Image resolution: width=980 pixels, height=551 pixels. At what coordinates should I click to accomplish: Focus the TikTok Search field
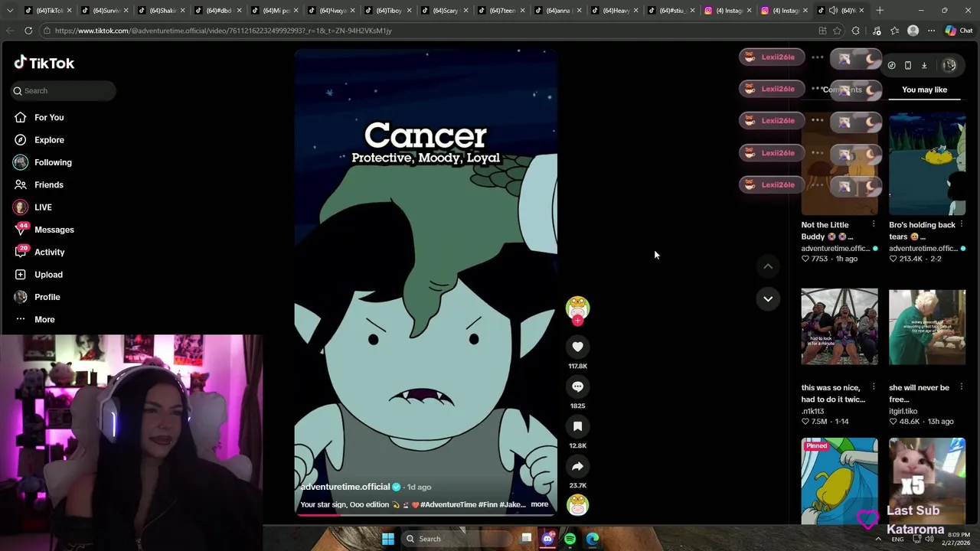coord(64,90)
